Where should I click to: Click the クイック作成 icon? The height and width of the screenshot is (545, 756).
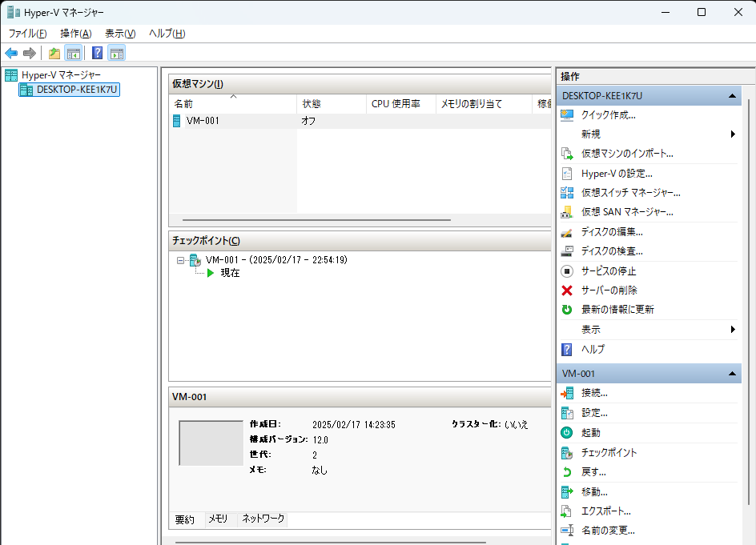click(567, 115)
